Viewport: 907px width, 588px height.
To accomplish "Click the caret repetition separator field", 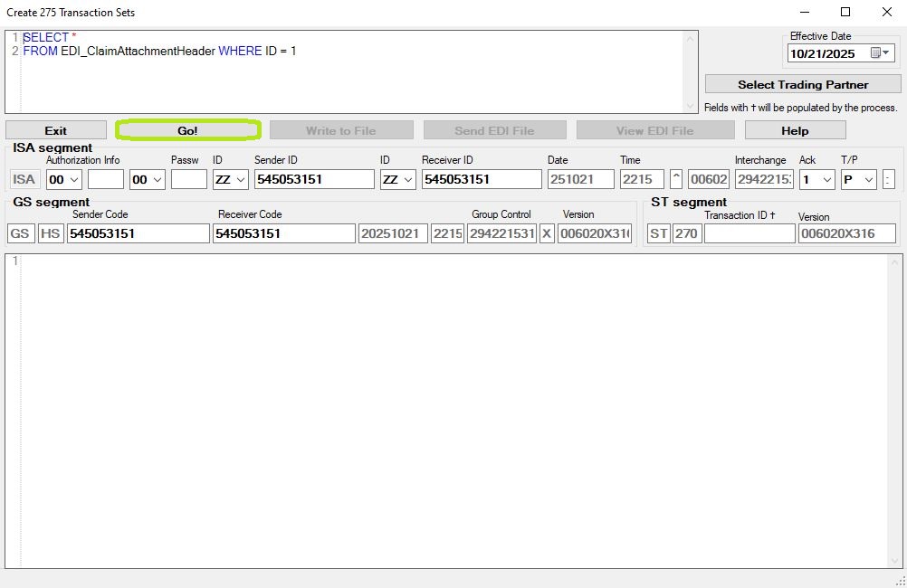I will pyautogui.click(x=675, y=179).
